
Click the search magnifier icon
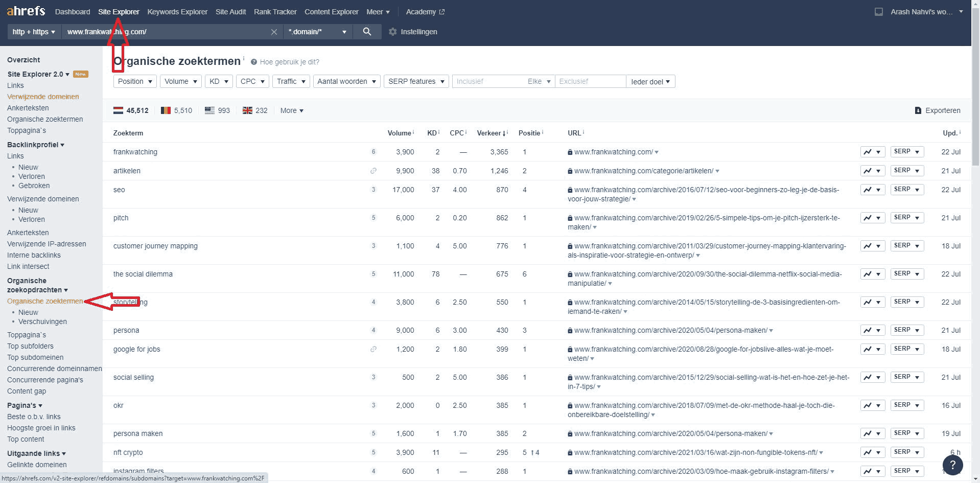[x=367, y=32]
